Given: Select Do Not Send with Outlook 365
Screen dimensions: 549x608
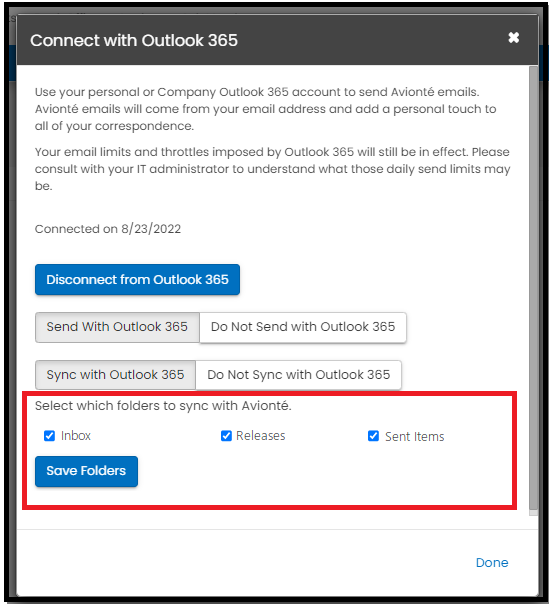Looking at the screenshot, I should [303, 327].
